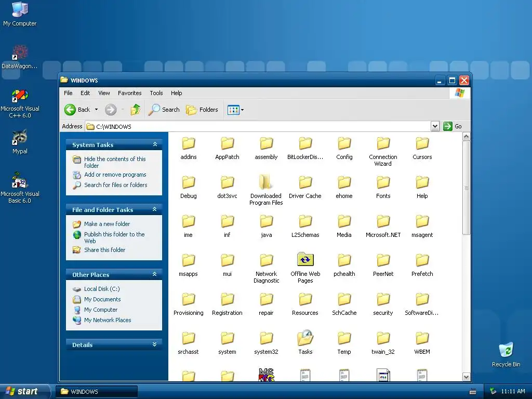Click the scrollbar down arrow

point(466,377)
